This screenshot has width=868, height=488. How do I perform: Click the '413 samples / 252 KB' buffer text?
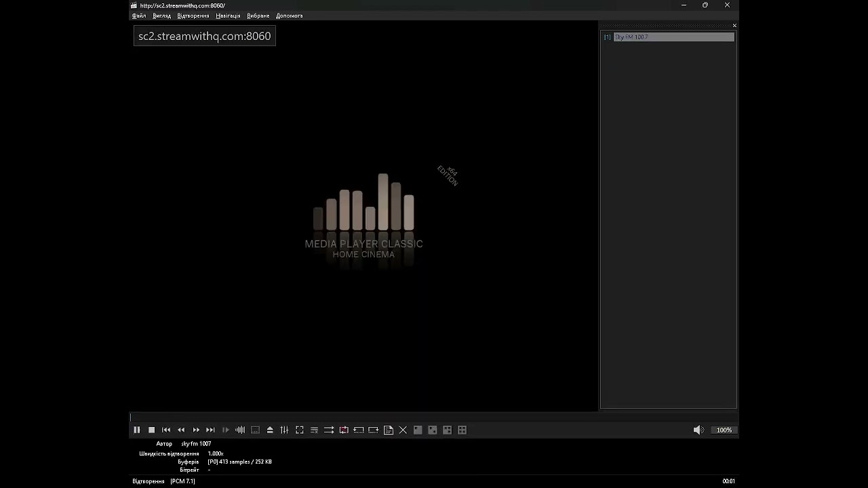click(x=245, y=462)
